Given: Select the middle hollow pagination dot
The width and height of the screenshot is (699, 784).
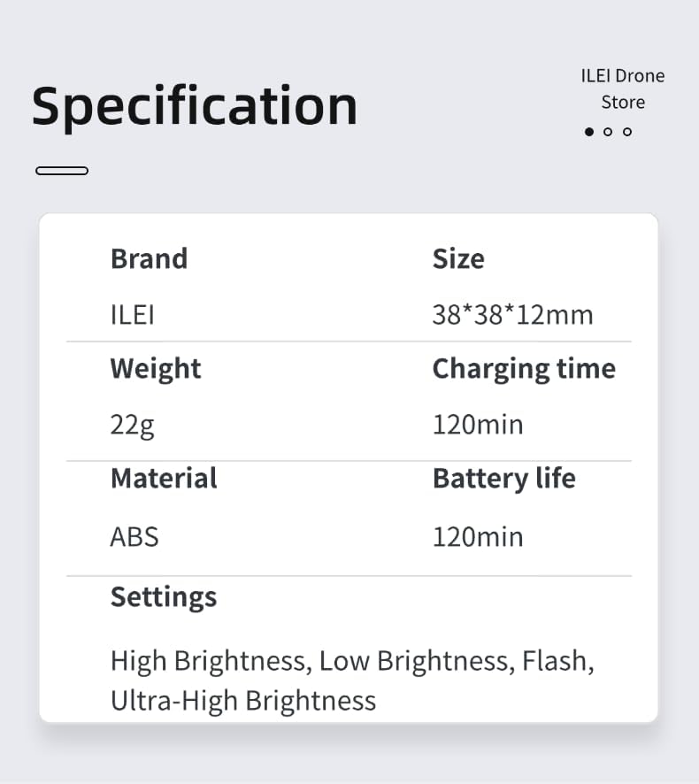Looking at the screenshot, I should click(608, 132).
